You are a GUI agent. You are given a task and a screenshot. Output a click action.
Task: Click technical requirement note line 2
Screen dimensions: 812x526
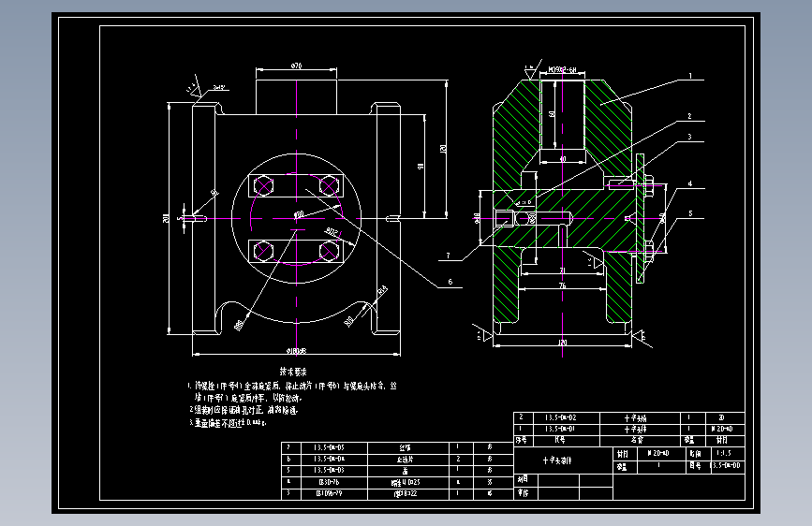(244, 410)
